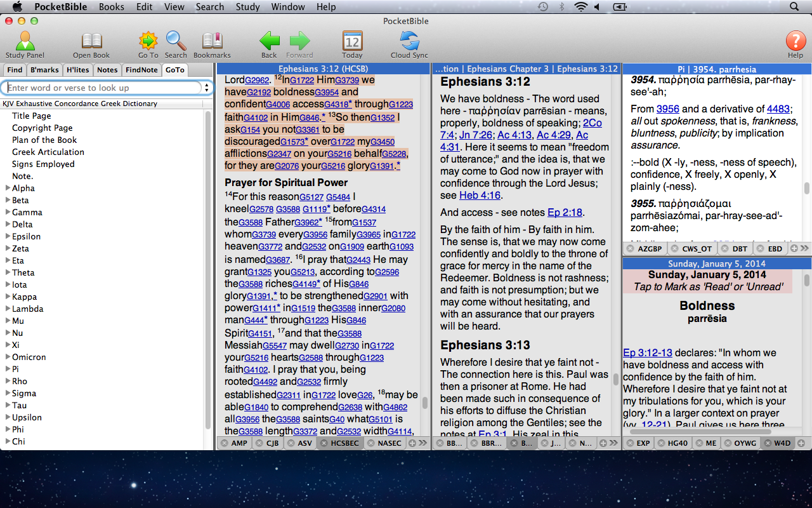
Task: Expand the Omicron section
Action: [8, 357]
